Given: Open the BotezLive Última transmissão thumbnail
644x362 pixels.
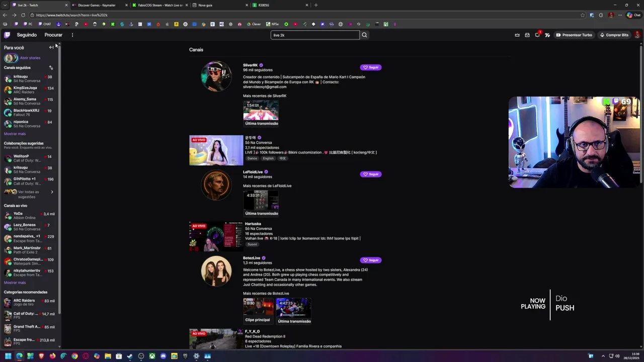Looking at the screenshot, I should coord(293,308).
